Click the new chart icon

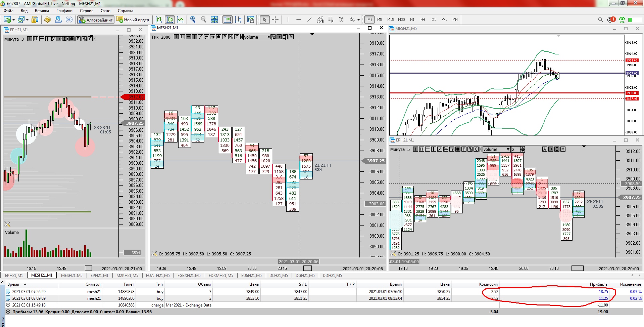click(x=7, y=19)
